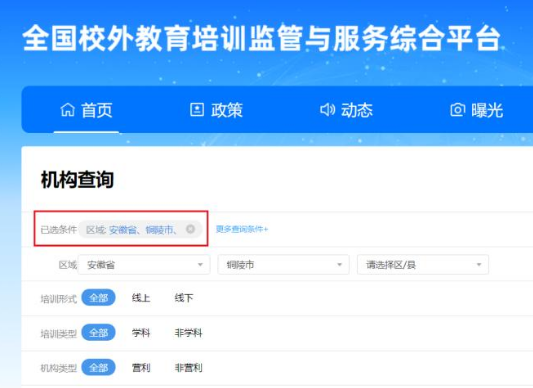
Task: Open the 首页 home tab
Action: [86, 110]
